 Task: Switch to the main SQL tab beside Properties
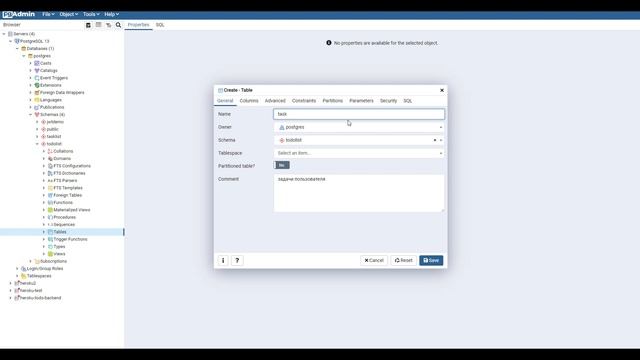(160, 25)
